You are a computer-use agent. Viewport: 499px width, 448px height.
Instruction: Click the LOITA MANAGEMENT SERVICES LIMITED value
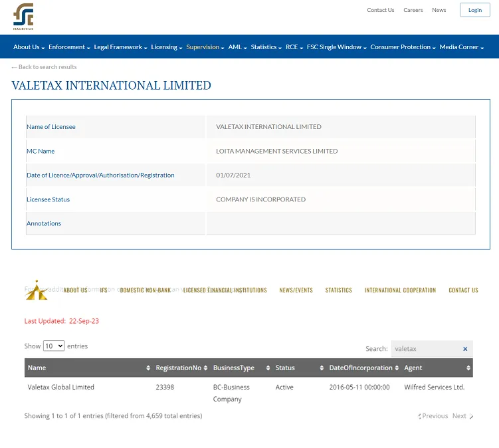(277, 152)
